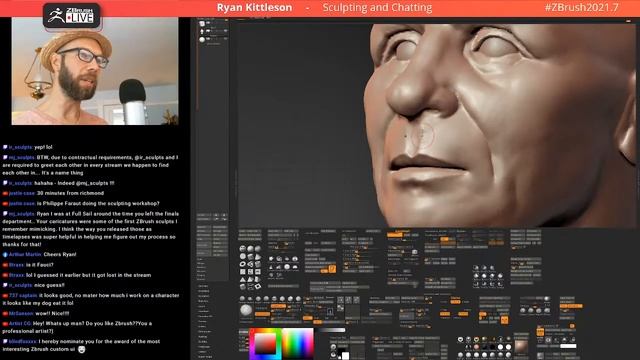Select the white main color swatch
Viewport: 640px width, 360px height.
pyautogui.click(x=346, y=356)
